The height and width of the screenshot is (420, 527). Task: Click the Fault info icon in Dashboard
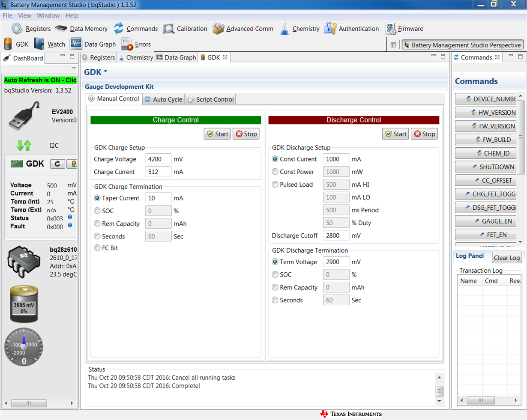pos(70,225)
